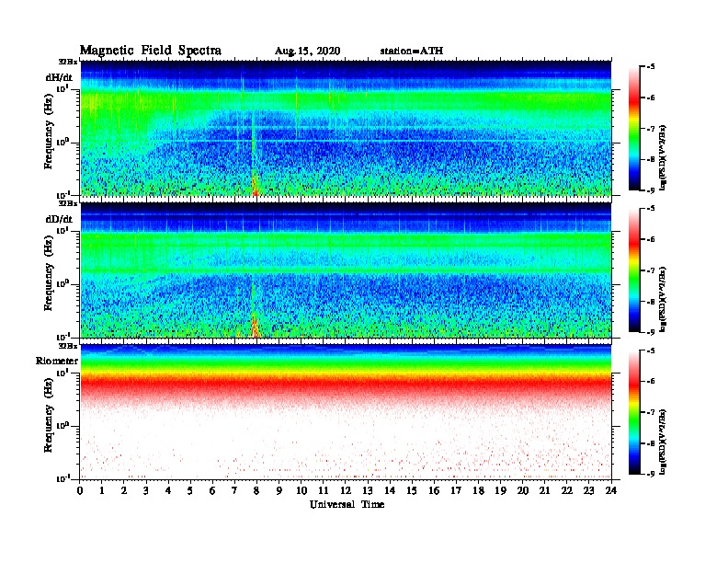Click the hour 7 tick label on the time axis
728x563 pixels.
coord(235,490)
